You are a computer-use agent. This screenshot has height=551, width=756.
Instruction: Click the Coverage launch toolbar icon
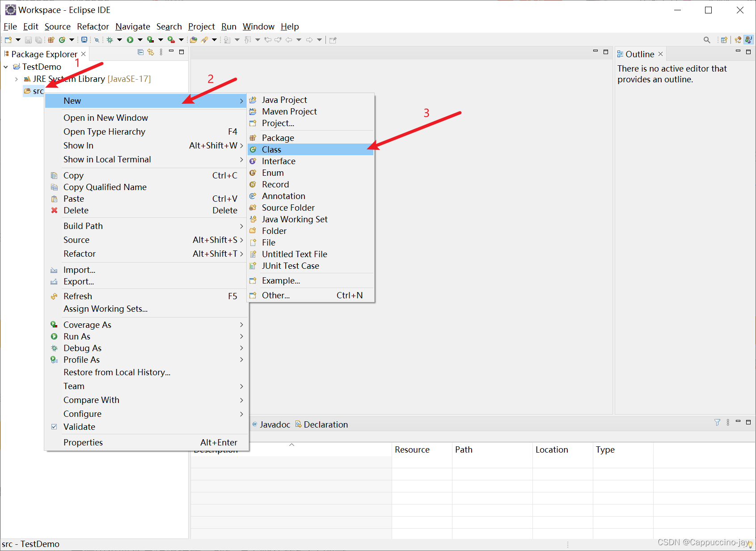click(151, 40)
